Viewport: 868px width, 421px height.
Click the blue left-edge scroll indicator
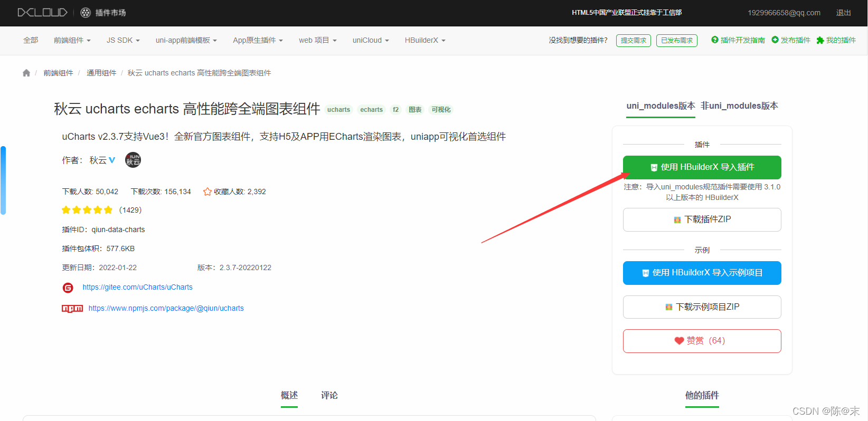click(x=3, y=180)
